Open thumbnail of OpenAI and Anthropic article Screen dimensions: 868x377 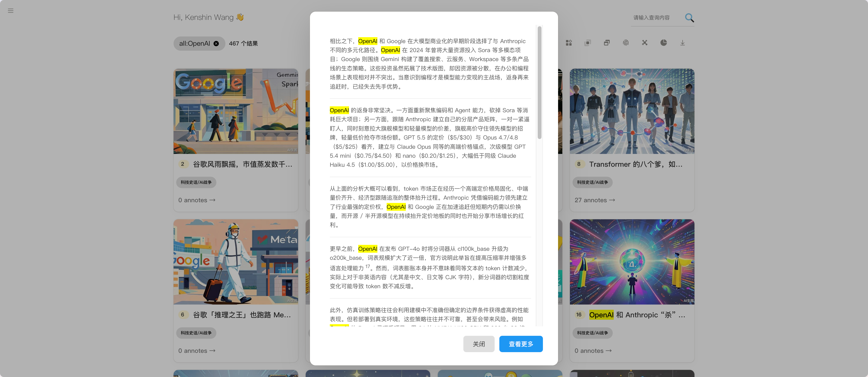pyautogui.click(x=632, y=262)
